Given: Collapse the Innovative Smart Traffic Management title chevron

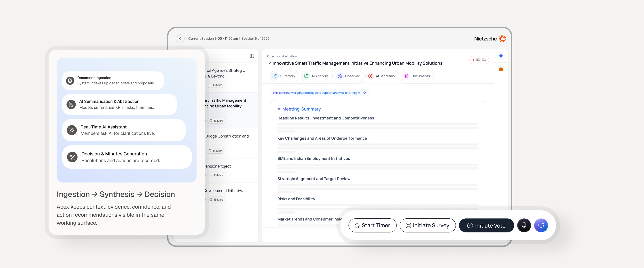Looking at the screenshot, I should (269, 63).
